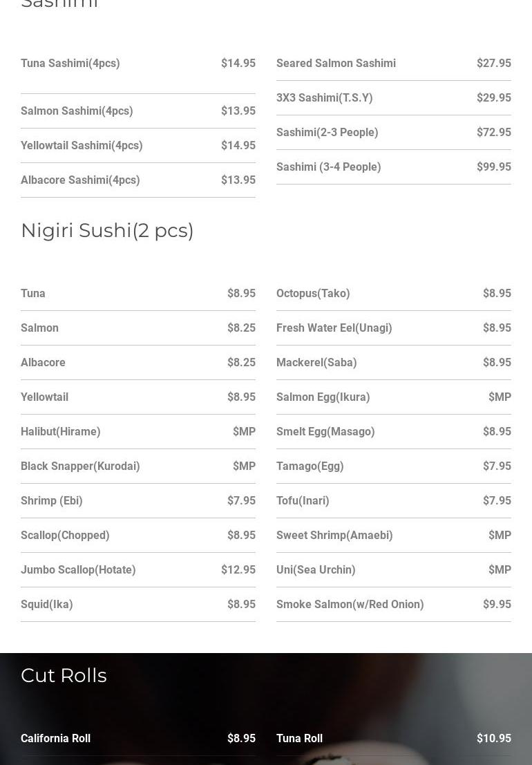Click the Nigiri Sushi(2 pcs) heading
Viewport: 532px width, 765px height.
click(107, 231)
